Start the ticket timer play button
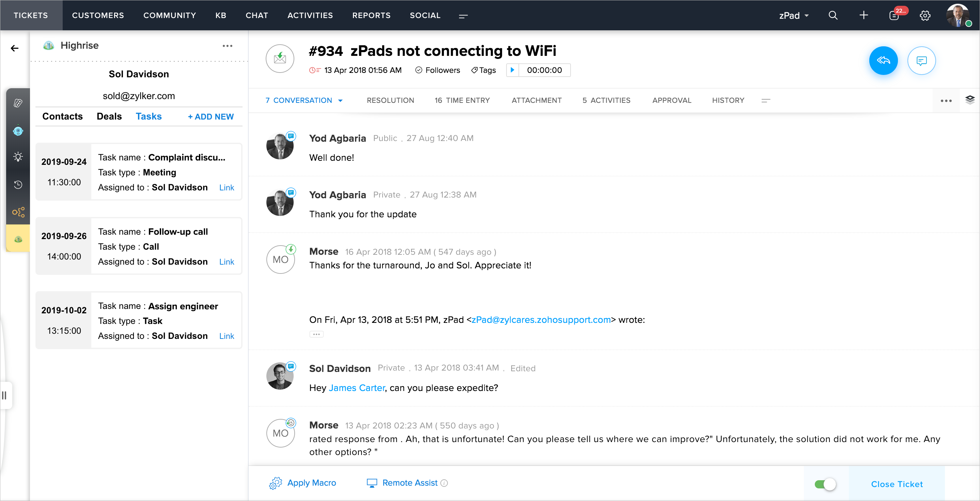980x501 pixels. click(512, 70)
